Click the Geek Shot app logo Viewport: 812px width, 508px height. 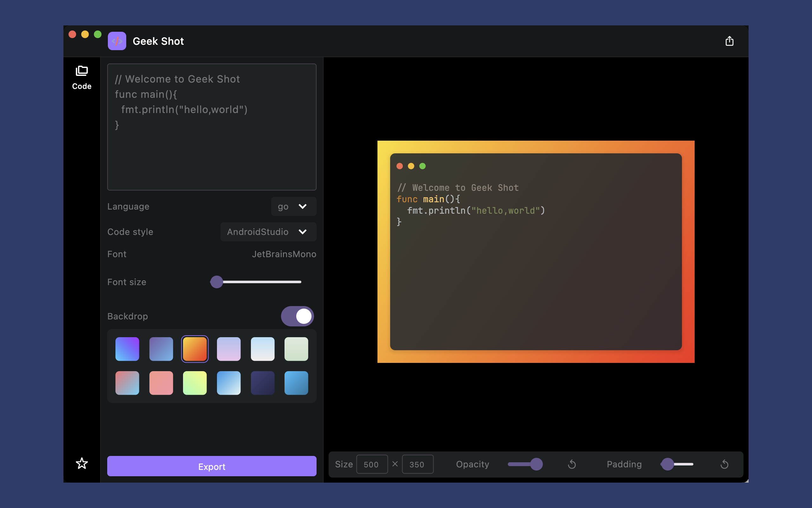click(117, 41)
